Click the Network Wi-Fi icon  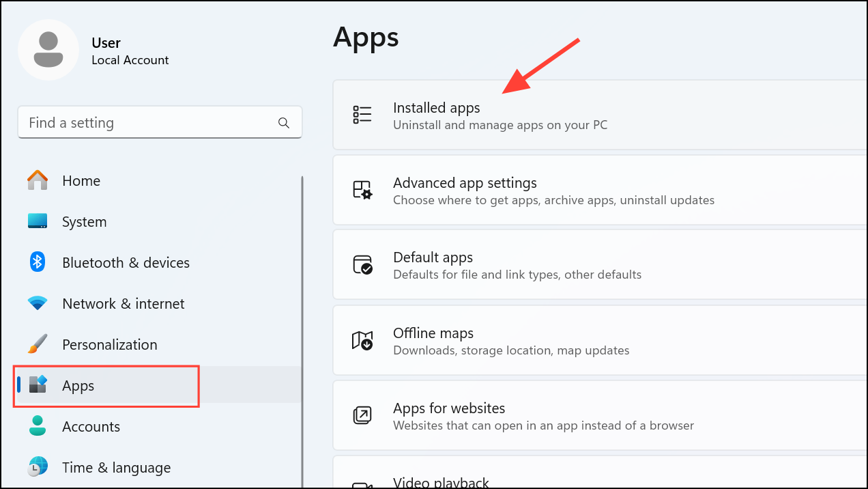click(38, 303)
